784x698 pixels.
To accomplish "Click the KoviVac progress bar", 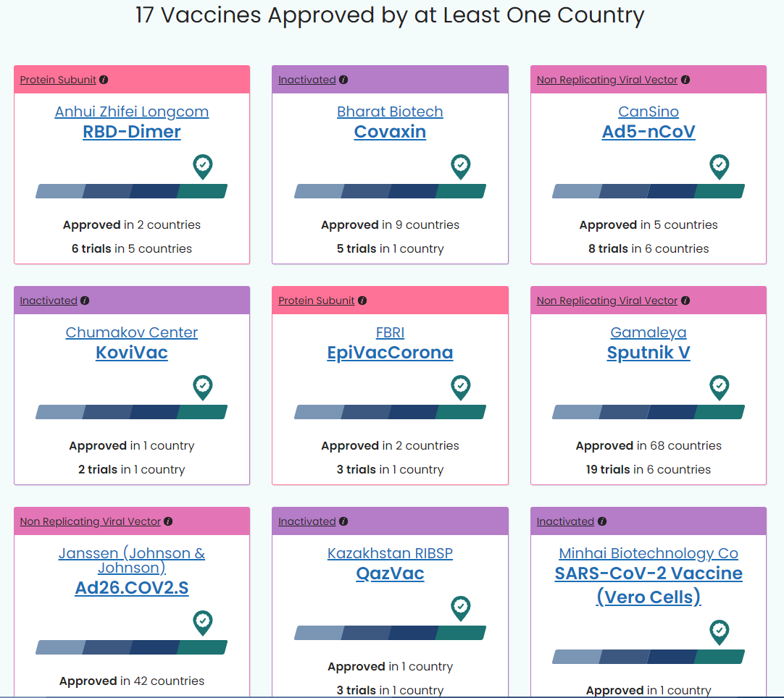I will [x=131, y=412].
